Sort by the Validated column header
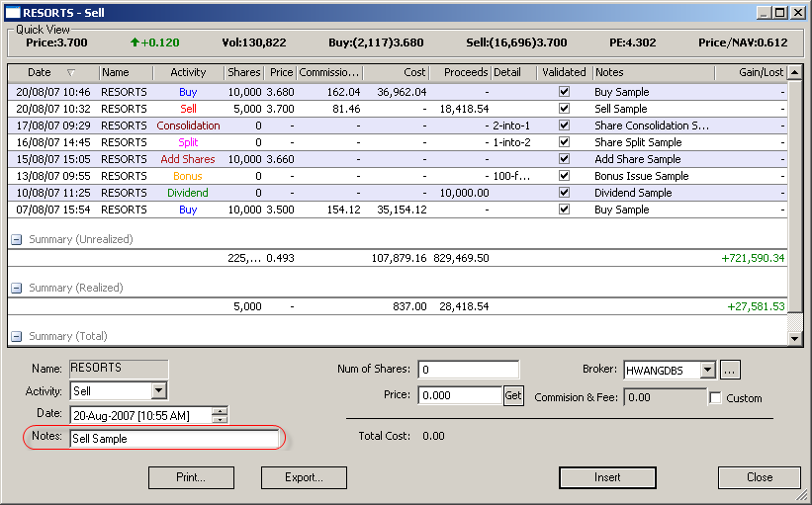 [565, 72]
